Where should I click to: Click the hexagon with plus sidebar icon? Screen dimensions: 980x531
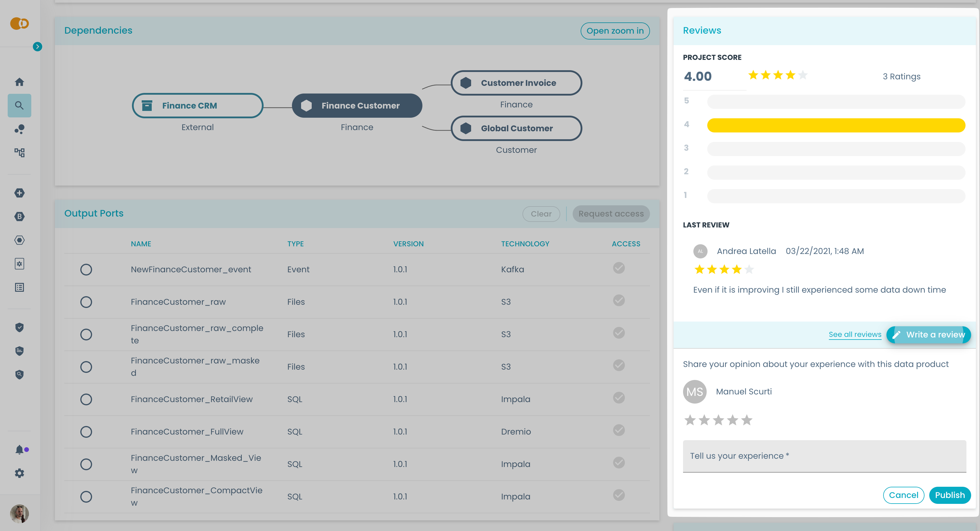[x=19, y=193]
